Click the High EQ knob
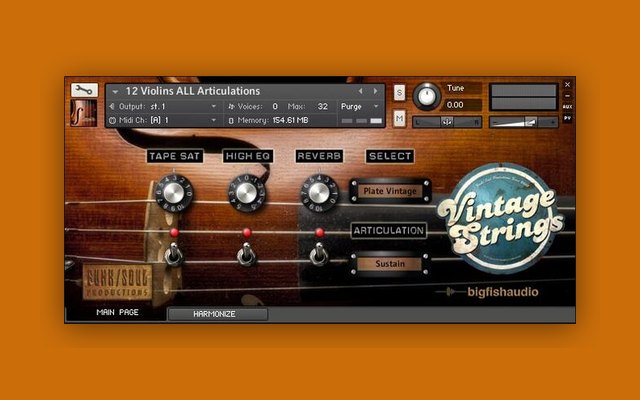 [x=247, y=193]
